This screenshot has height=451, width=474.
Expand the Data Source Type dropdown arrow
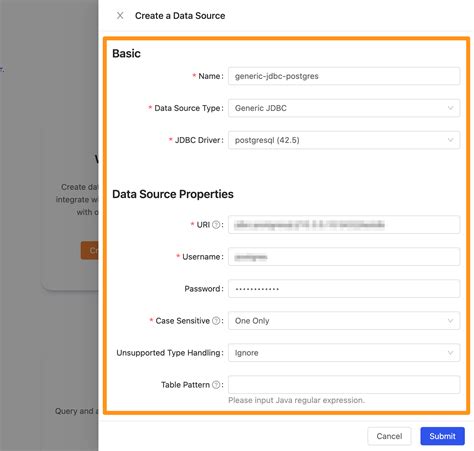coord(450,108)
